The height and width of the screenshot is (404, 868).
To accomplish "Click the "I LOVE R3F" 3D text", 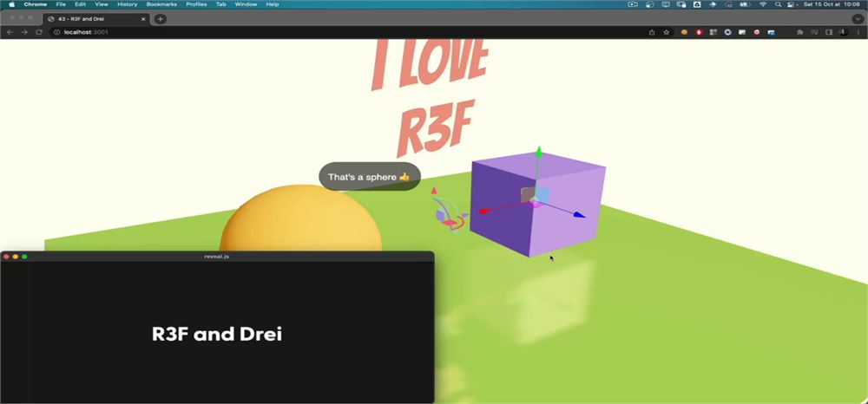I will click(x=431, y=97).
